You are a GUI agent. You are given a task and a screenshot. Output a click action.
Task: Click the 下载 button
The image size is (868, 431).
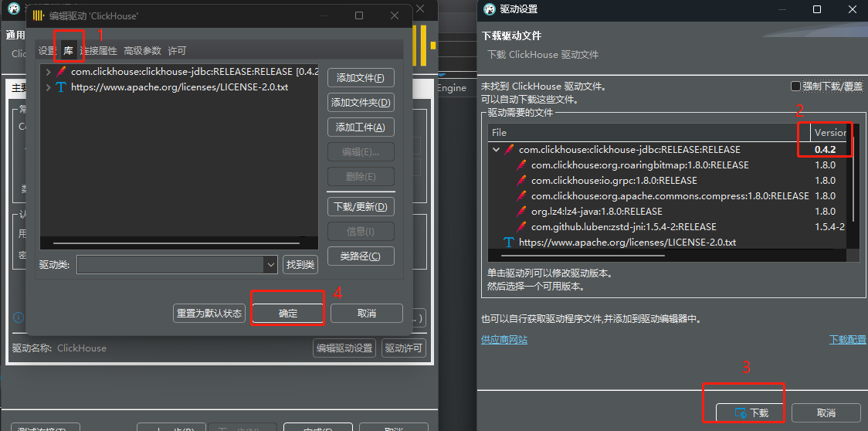(x=751, y=412)
